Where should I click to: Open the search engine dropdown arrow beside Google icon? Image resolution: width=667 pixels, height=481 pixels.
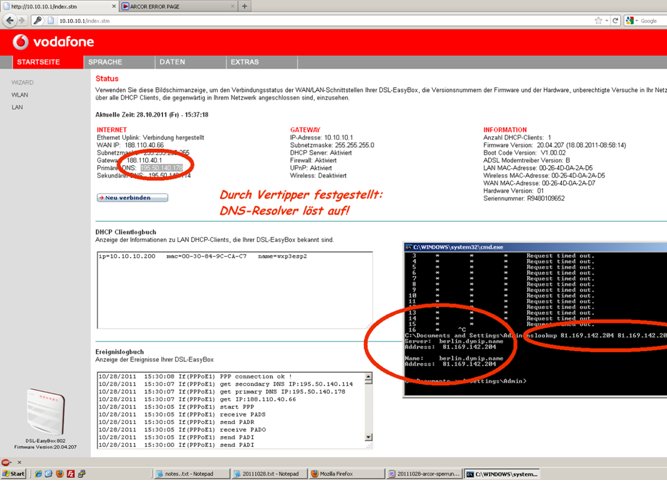[x=637, y=20]
